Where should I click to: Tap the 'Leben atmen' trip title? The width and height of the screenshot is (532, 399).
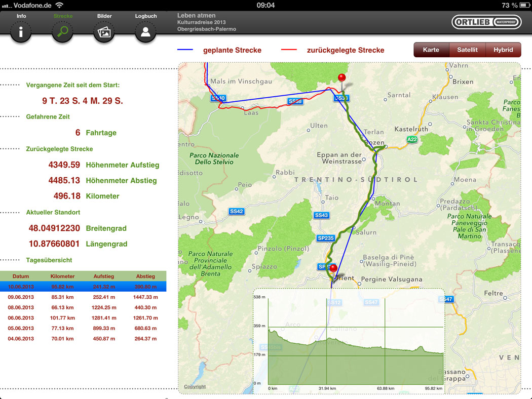[196, 15]
